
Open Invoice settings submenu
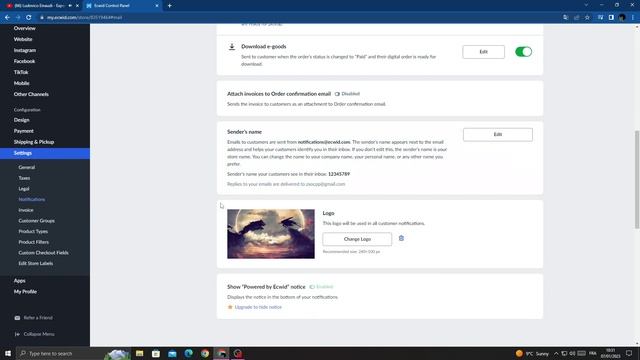(x=26, y=210)
